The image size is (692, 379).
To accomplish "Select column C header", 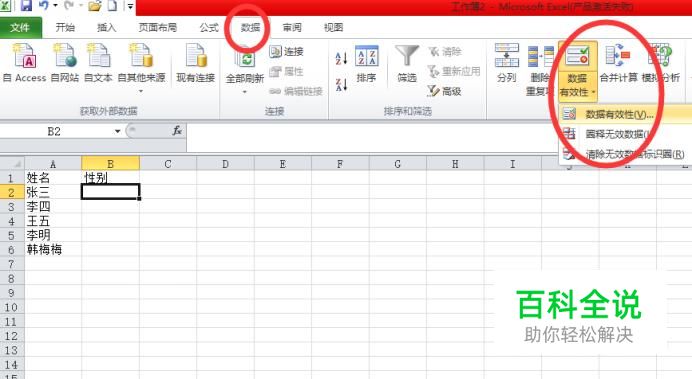I will click(x=168, y=164).
